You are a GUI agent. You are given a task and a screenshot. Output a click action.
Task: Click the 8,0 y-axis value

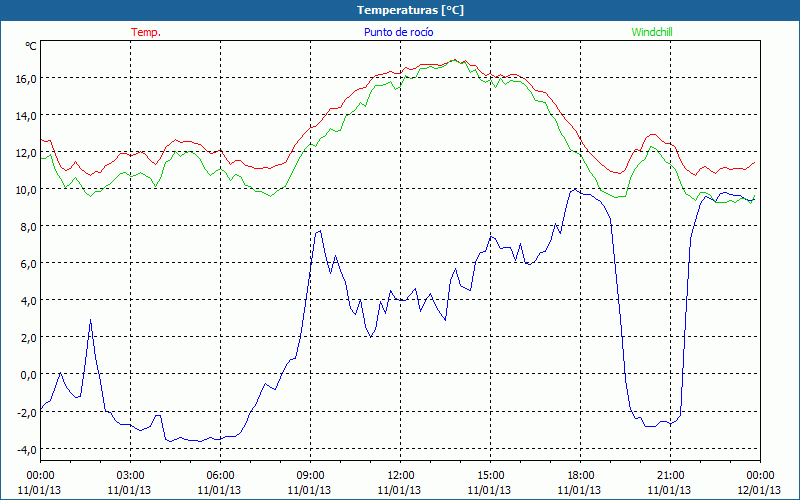pyautogui.click(x=28, y=227)
